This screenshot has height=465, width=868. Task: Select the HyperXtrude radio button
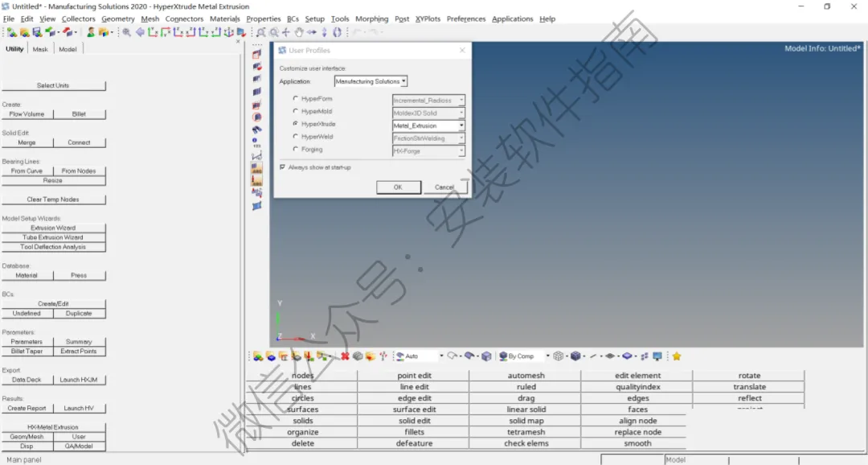[296, 124]
